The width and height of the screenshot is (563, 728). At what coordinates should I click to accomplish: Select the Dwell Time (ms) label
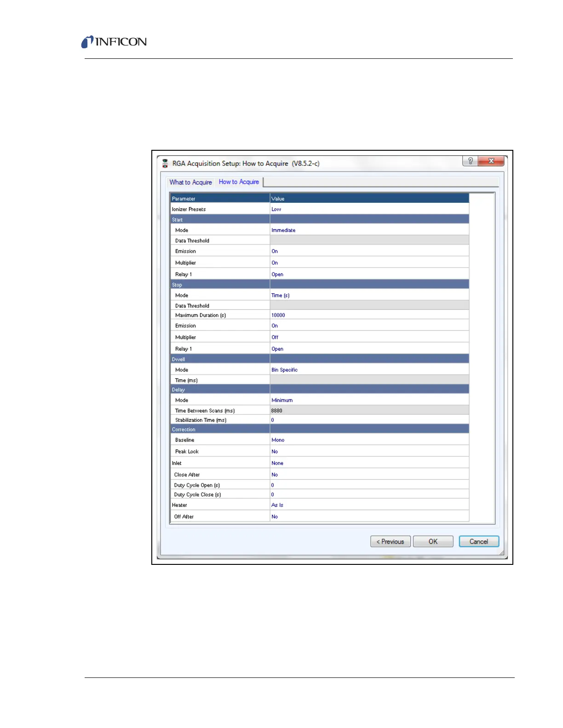(186, 380)
